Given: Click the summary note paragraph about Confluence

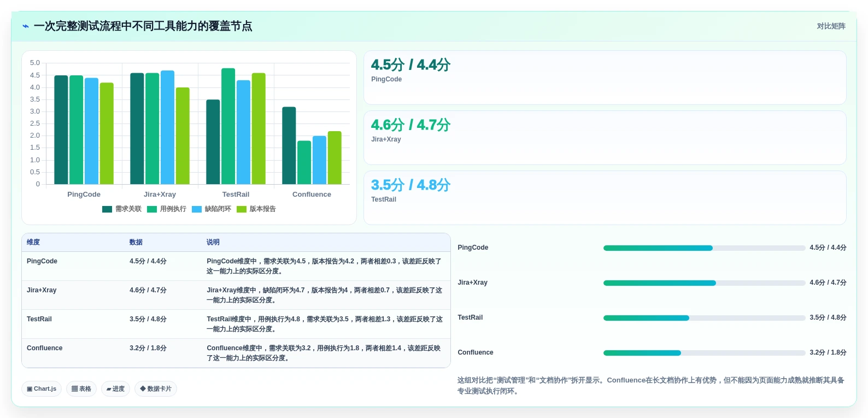Looking at the screenshot, I should point(652,386).
